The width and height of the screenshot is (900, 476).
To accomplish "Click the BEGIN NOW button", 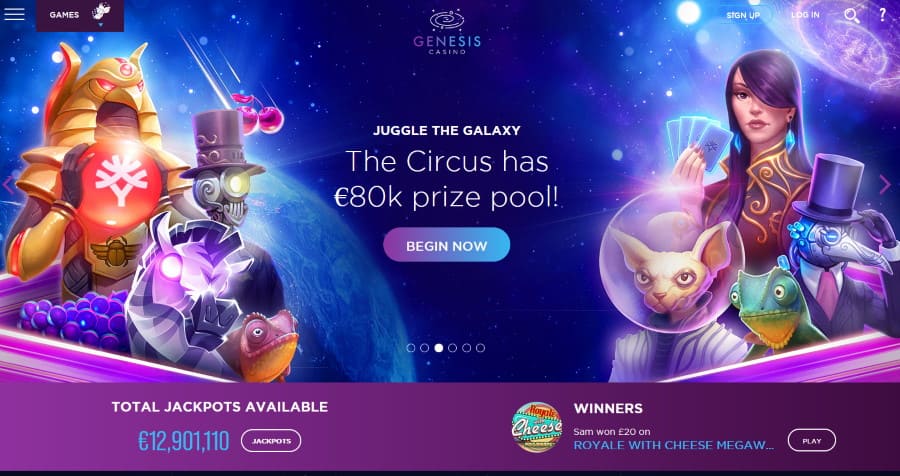I will 447,246.
